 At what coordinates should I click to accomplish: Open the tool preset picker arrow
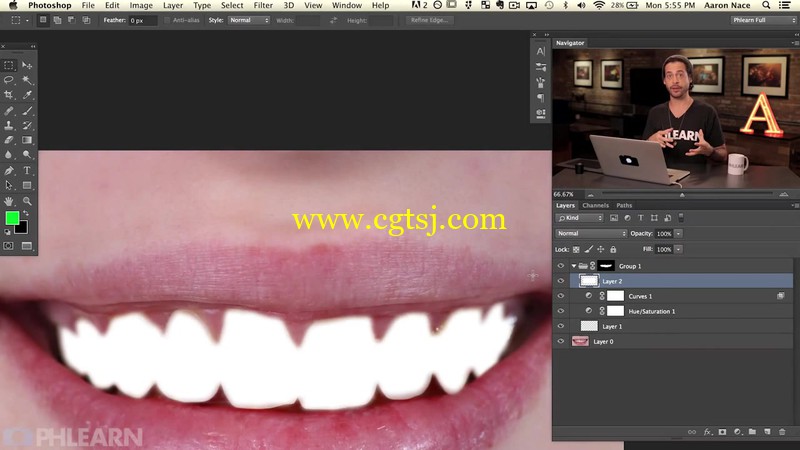[27, 20]
